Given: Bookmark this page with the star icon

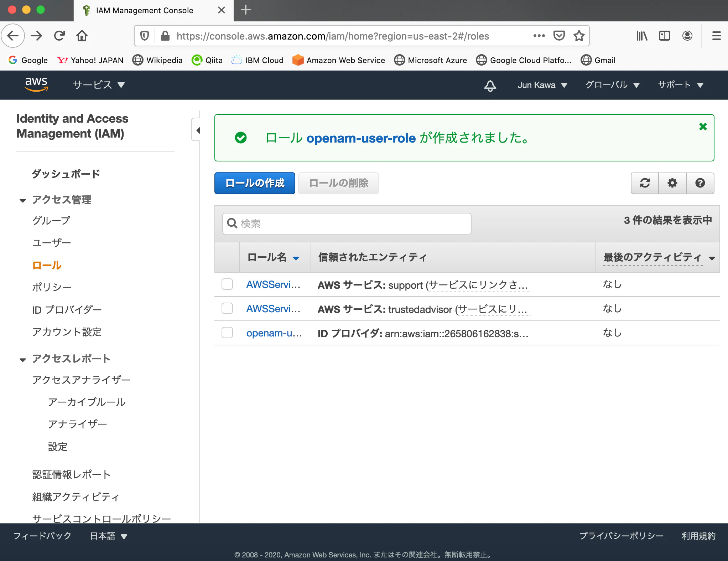Looking at the screenshot, I should [579, 36].
